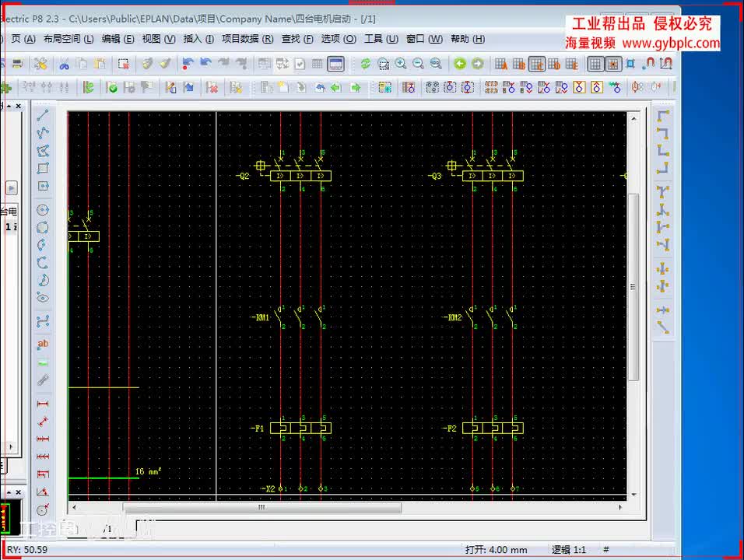Open the 编辑 (E) Edit menu
744x560 pixels.
pos(118,39)
